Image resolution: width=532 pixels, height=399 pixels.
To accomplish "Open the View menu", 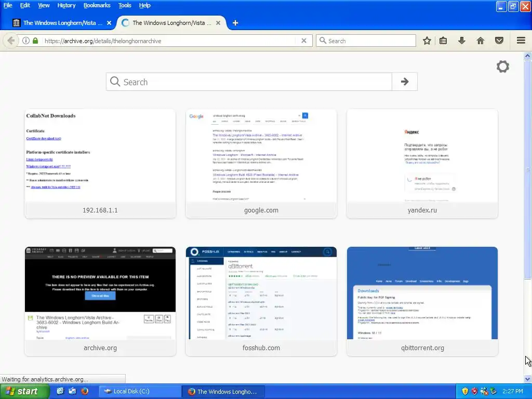I will pyautogui.click(x=44, y=5).
